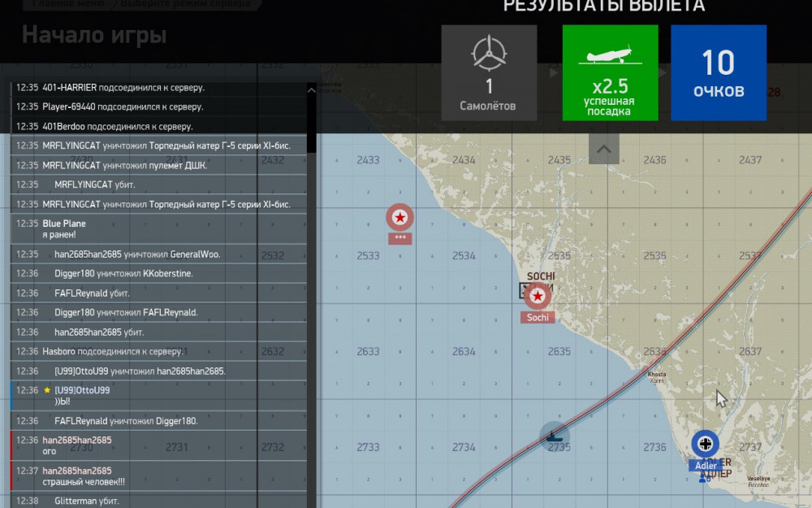Select the line 'han2685han2685 уничтожил GeneralWoo.'
Image resolution: width=812 pixels, height=508 pixels.
coord(158,254)
